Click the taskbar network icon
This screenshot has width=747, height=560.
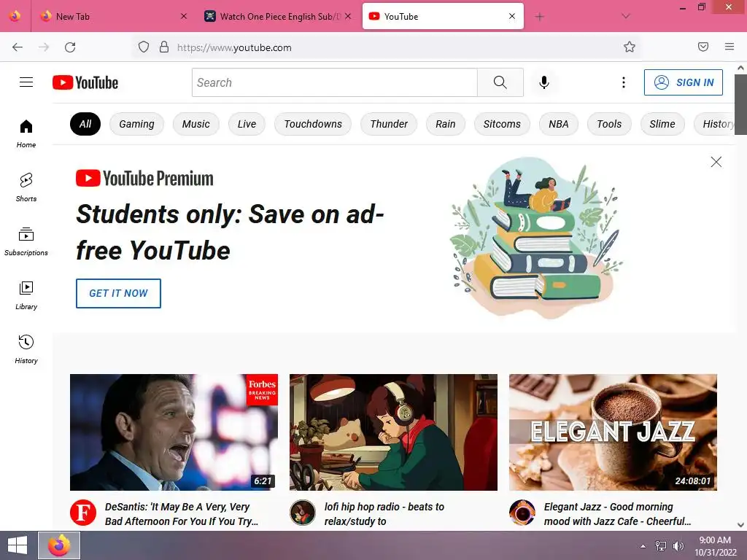pos(661,546)
